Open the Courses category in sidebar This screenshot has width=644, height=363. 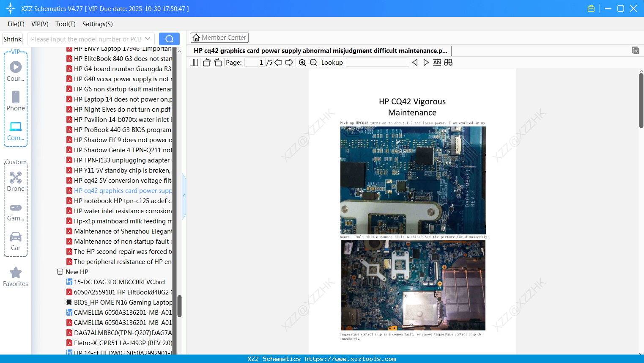click(16, 71)
